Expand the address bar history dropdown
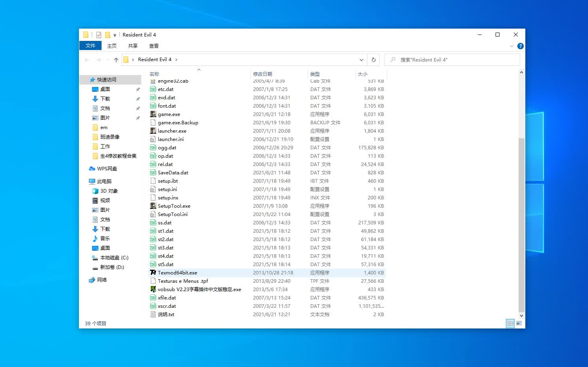Image resolution: width=588 pixels, height=367 pixels. point(361,60)
